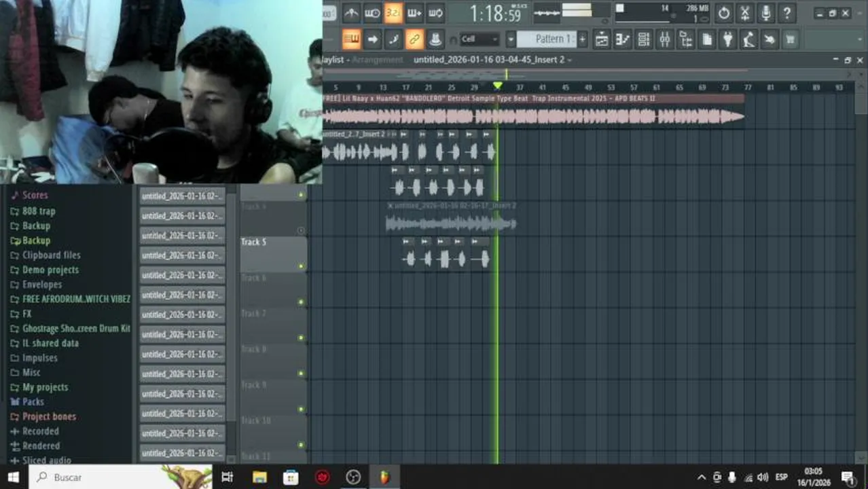Click the Buscar search box
Screen dimensions: 868x489
tap(121, 477)
